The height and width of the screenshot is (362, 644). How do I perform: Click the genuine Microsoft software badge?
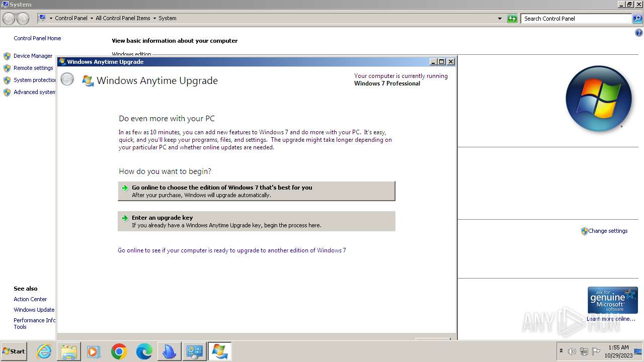click(612, 300)
